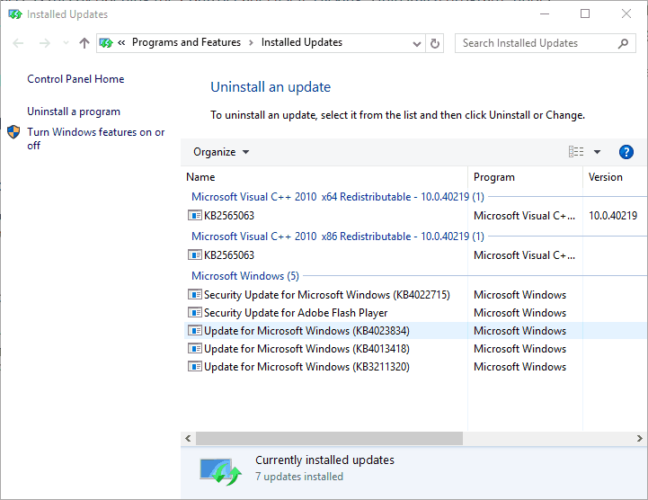
Task: Click the address bar Control Panel icon
Action: (106, 43)
